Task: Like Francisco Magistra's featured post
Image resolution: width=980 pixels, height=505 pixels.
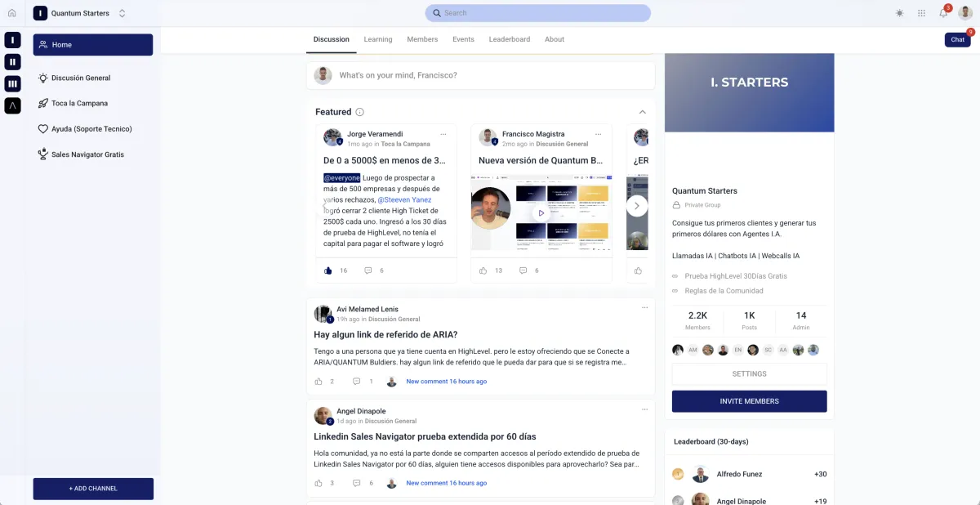Action: point(483,270)
